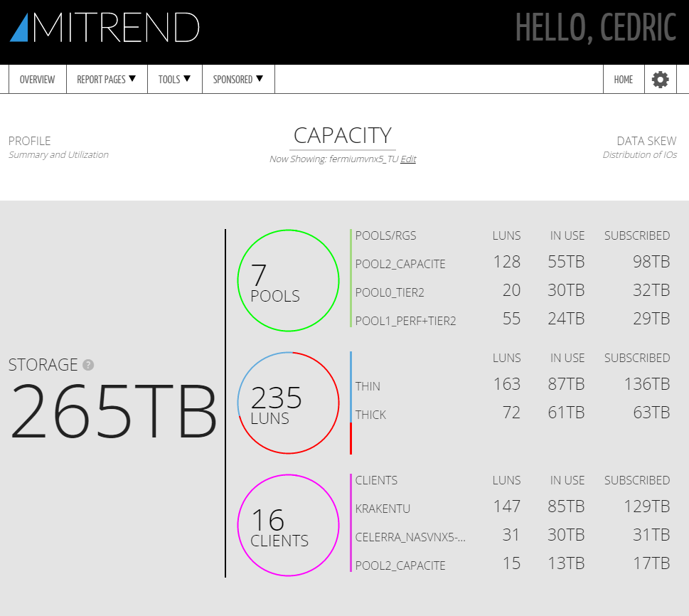Viewport: 689px width, 616px height.
Task: Go to the Data Skew page
Action: tap(646, 142)
